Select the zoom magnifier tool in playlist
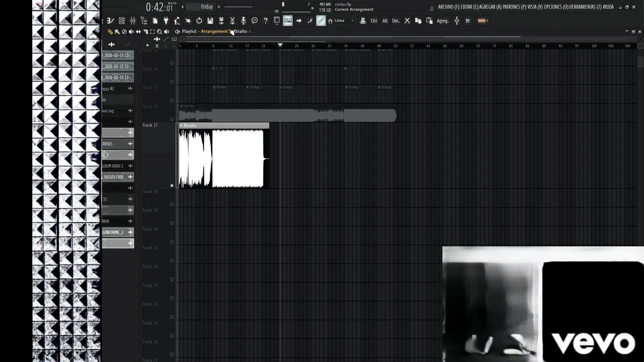 [x=159, y=31]
